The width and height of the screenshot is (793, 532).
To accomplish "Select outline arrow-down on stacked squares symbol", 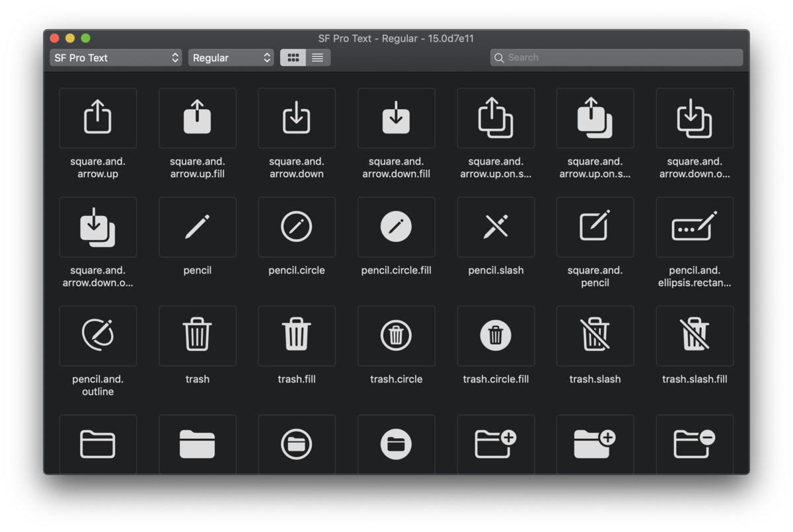I will (695, 118).
